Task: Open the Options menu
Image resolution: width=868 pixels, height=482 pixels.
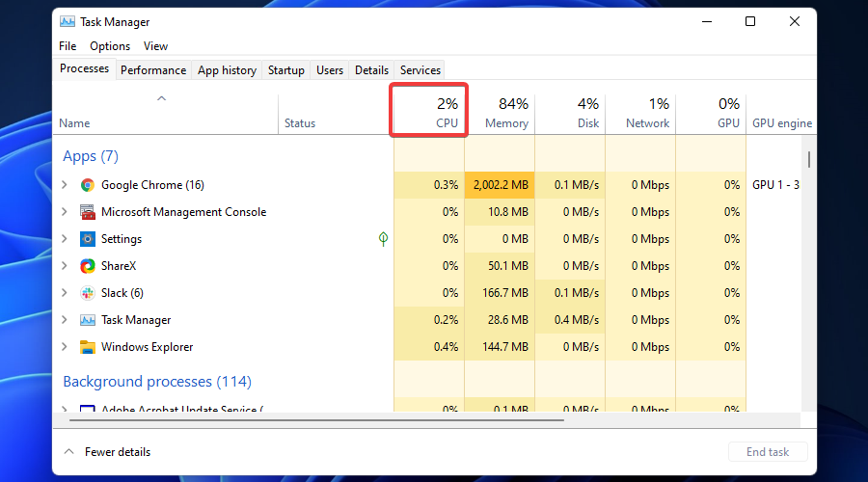Action: 110,46
